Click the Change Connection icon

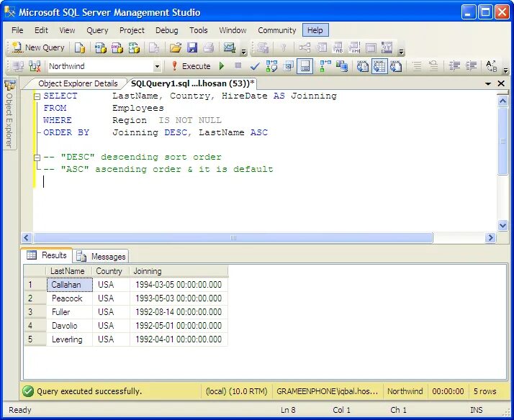point(35,66)
